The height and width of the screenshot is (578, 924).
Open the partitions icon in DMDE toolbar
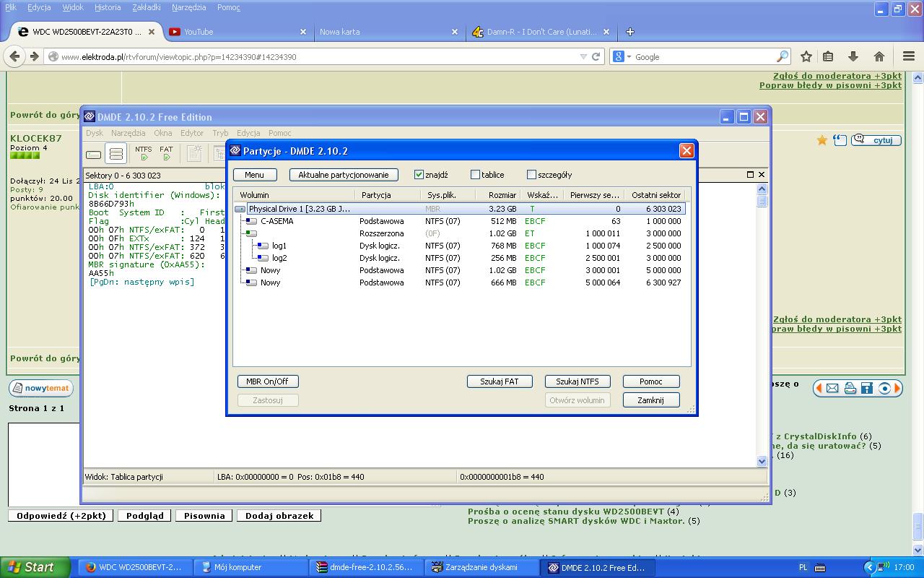click(115, 154)
